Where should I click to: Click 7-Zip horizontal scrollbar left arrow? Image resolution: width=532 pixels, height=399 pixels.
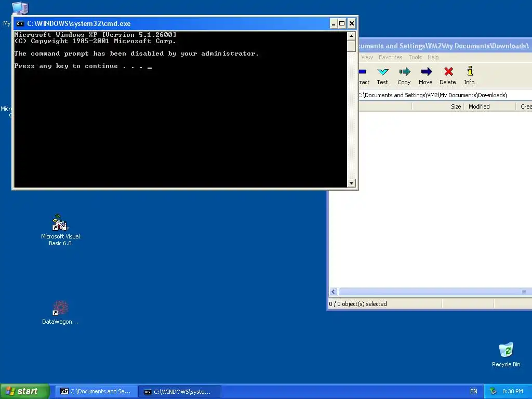click(x=333, y=292)
